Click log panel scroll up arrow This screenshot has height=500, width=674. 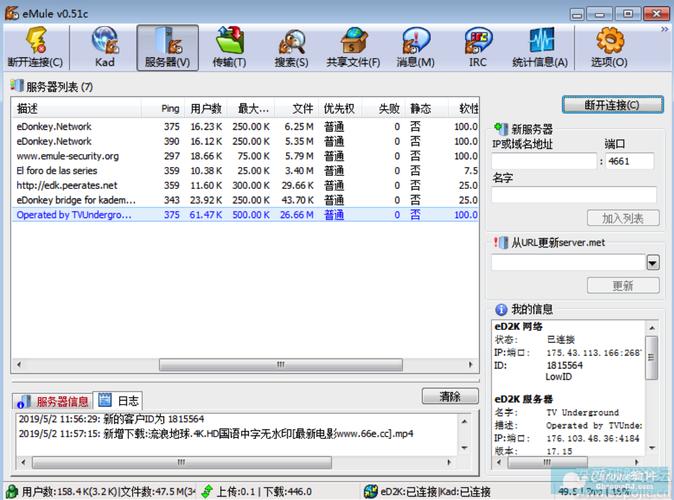464,421
